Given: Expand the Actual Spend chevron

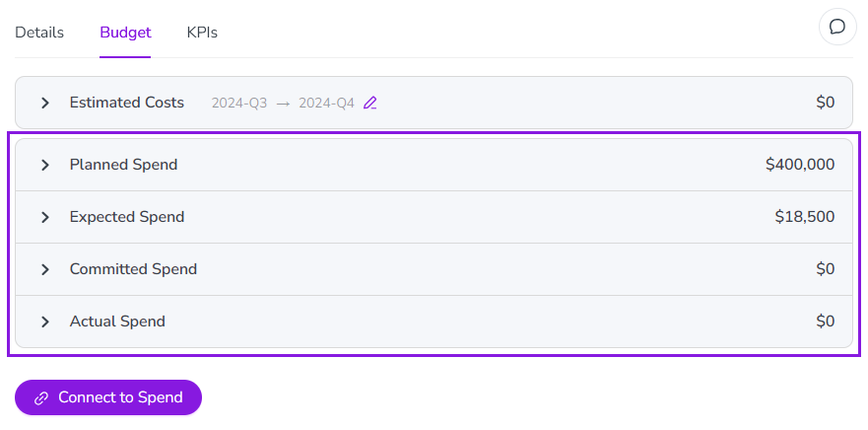Looking at the screenshot, I should [45, 322].
